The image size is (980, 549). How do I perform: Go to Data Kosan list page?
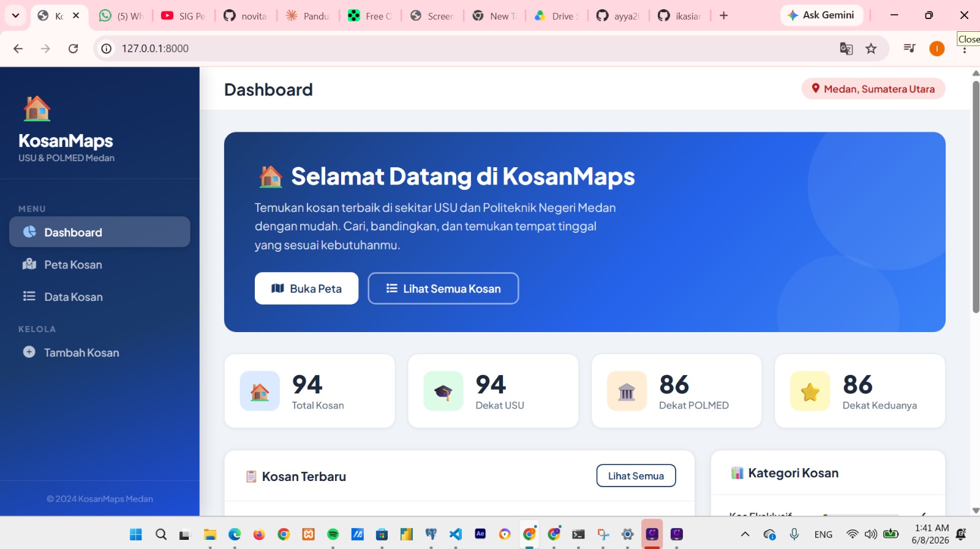(x=100, y=297)
